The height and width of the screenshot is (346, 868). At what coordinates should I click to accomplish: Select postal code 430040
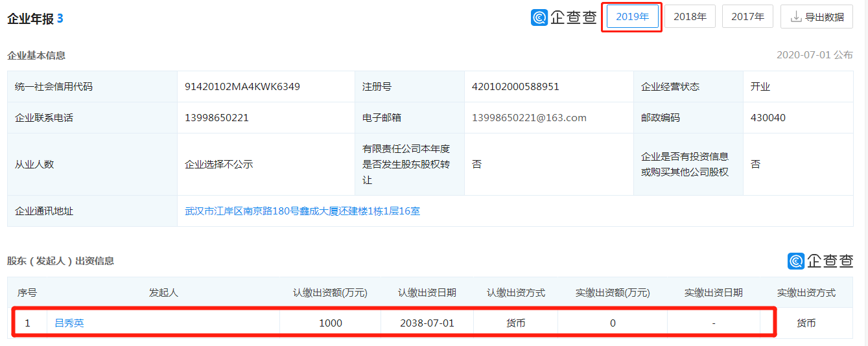click(768, 118)
